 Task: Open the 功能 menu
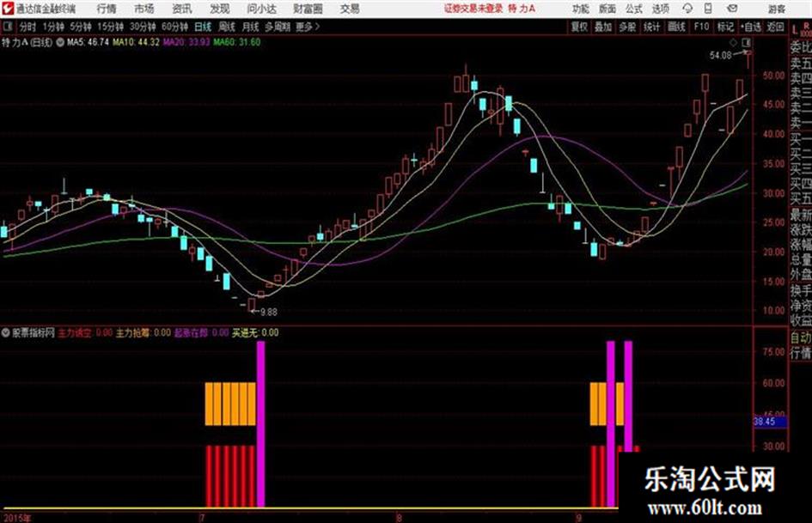coord(581,9)
